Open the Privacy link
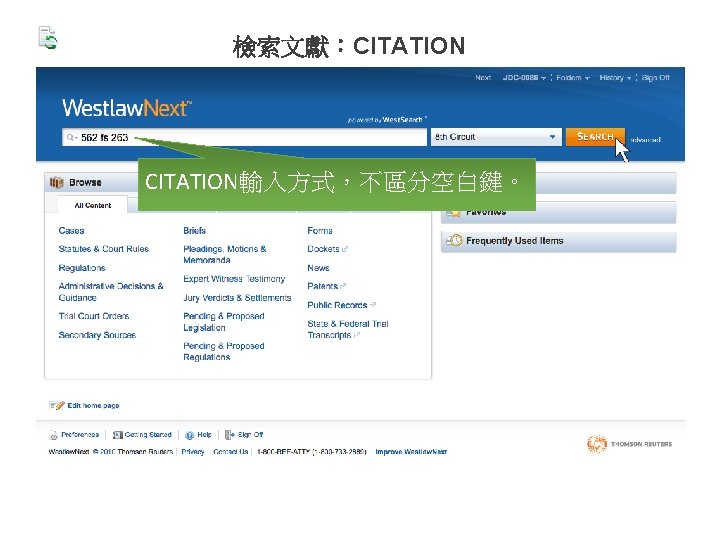The image size is (720, 540). 192,452
